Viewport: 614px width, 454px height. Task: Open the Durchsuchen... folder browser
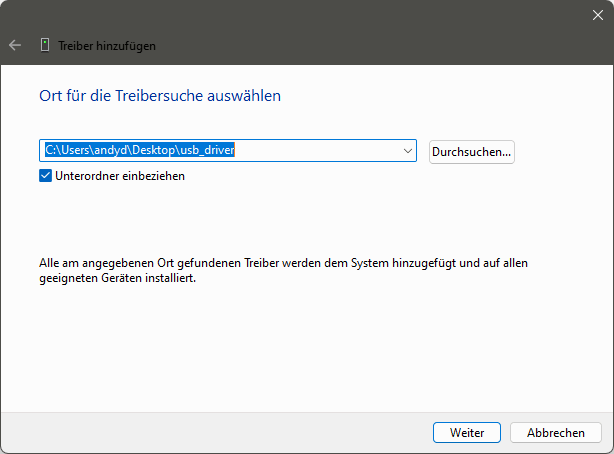pyautogui.click(x=471, y=152)
